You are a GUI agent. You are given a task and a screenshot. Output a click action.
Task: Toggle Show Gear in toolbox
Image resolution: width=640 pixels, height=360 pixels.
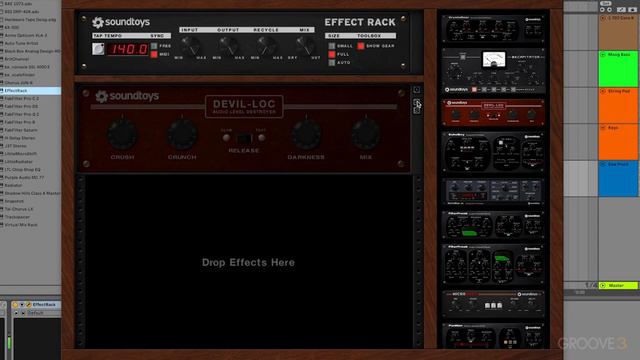(x=361, y=46)
